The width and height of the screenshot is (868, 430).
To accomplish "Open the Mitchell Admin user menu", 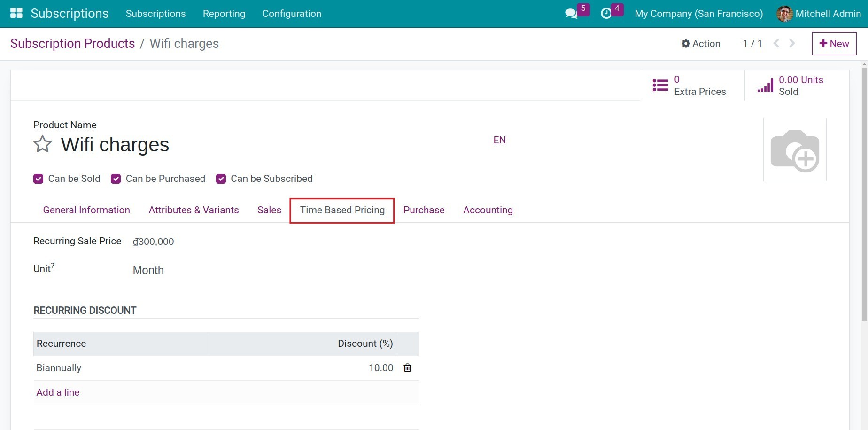I will 819,14.
